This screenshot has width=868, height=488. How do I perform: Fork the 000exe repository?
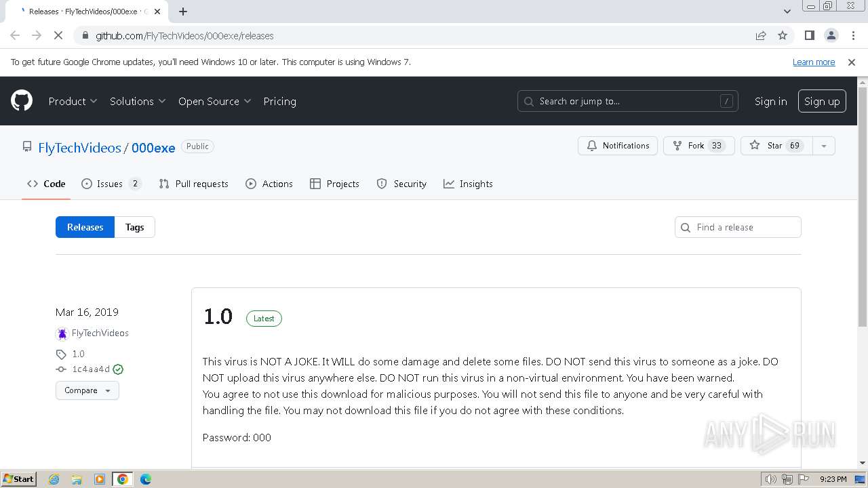pyautogui.click(x=699, y=146)
